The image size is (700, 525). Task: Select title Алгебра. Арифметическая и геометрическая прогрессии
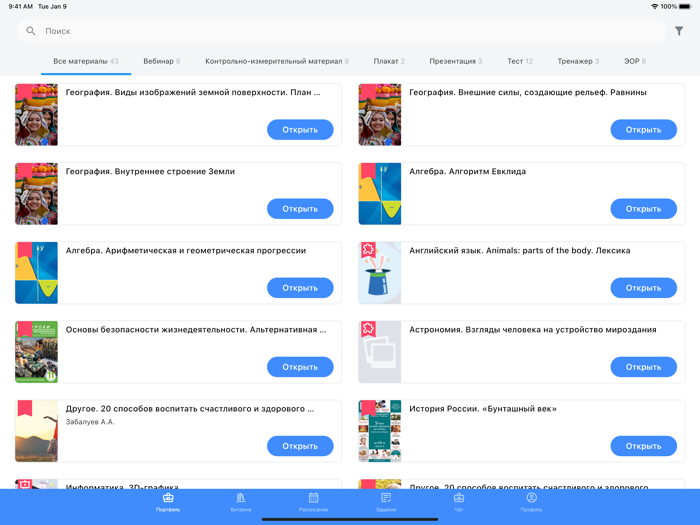click(186, 250)
